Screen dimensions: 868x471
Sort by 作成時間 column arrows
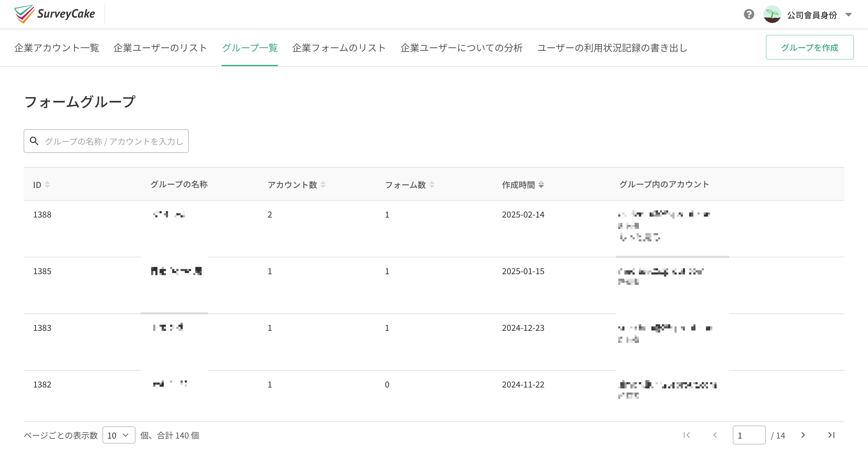(x=541, y=185)
